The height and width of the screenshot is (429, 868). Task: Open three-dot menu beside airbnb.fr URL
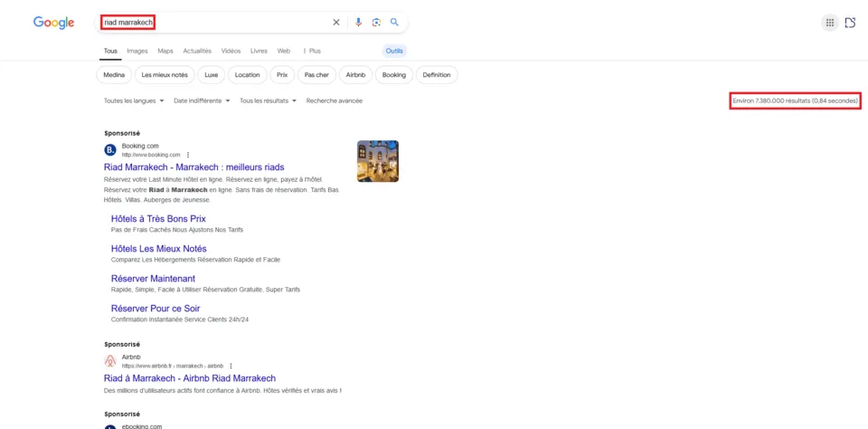[x=231, y=366]
